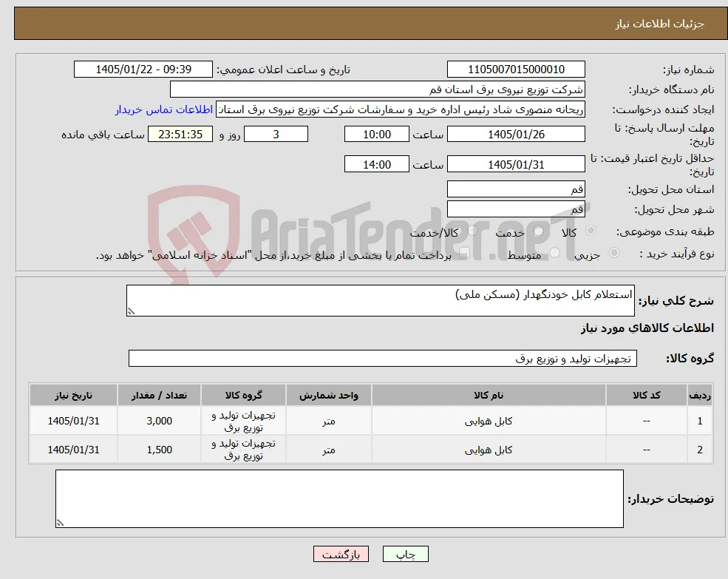
Task: Click response deadline time 10:00
Action: (376, 135)
